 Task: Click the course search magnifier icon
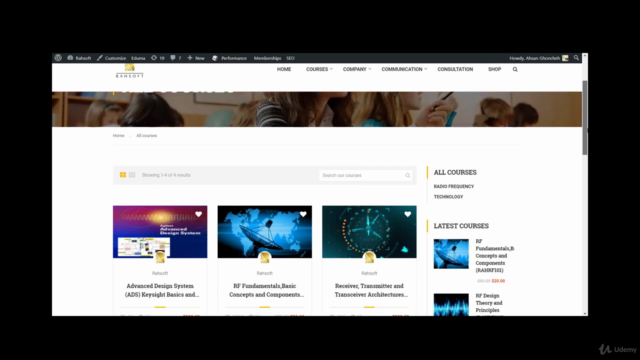pyautogui.click(x=407, y=175)
